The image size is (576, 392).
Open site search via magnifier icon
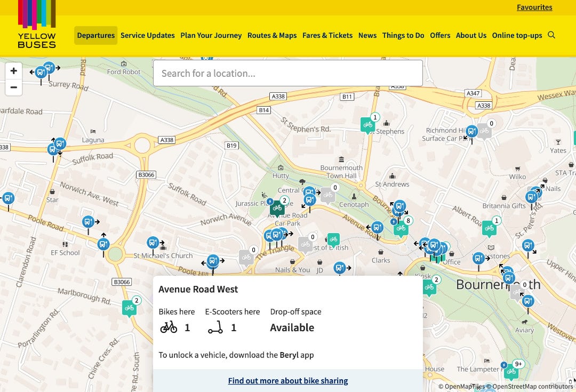[x=551, y=35]
